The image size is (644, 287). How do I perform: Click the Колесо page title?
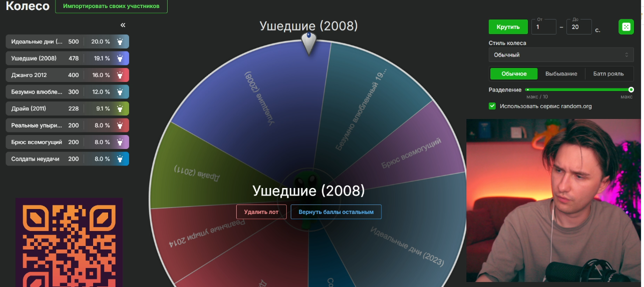tap(27, 6)
